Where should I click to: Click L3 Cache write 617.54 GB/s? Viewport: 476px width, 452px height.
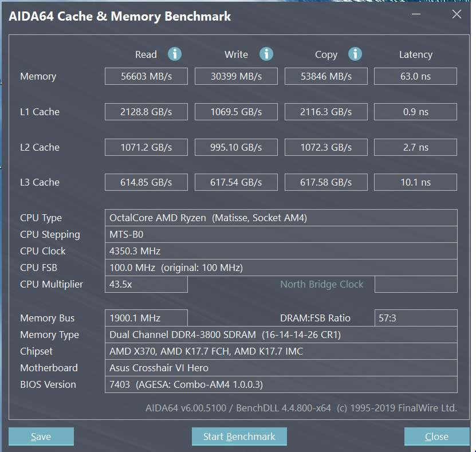click(236, 182)
